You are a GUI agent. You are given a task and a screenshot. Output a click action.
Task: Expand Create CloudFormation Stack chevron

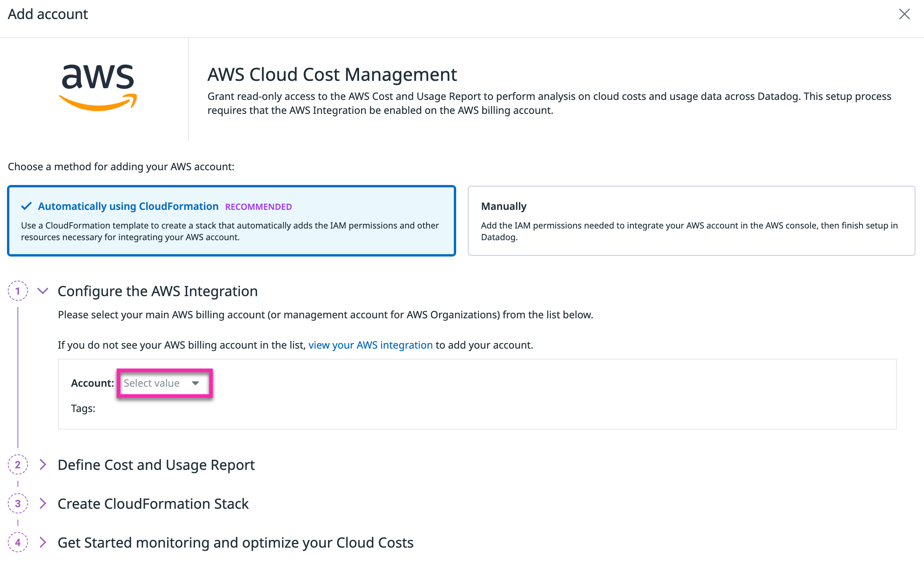[x=43, y=503]
